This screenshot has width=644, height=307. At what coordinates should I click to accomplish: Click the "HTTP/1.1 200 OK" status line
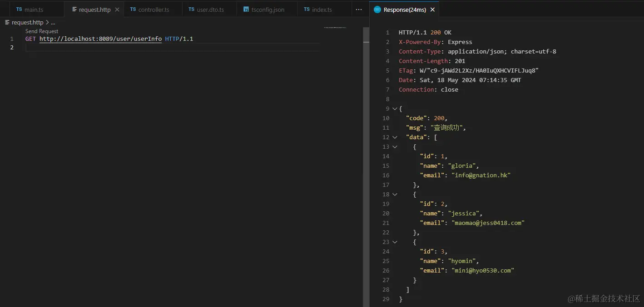pos(425,33)
